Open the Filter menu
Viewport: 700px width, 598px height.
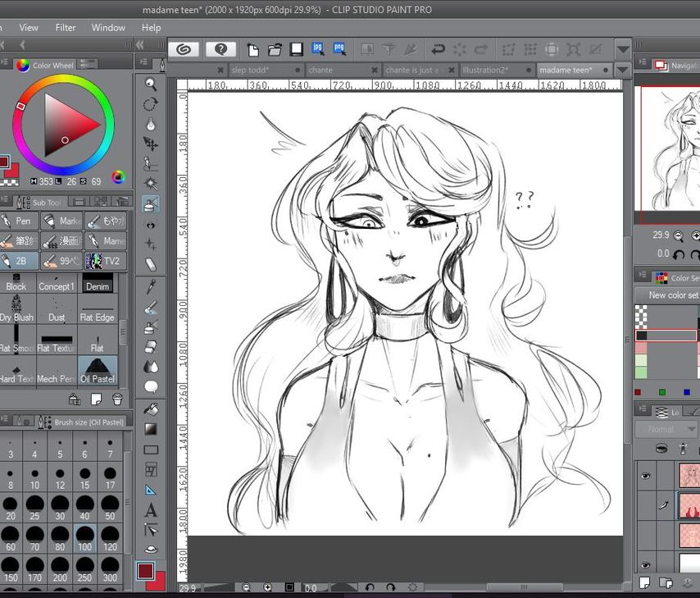click(65, 27)
